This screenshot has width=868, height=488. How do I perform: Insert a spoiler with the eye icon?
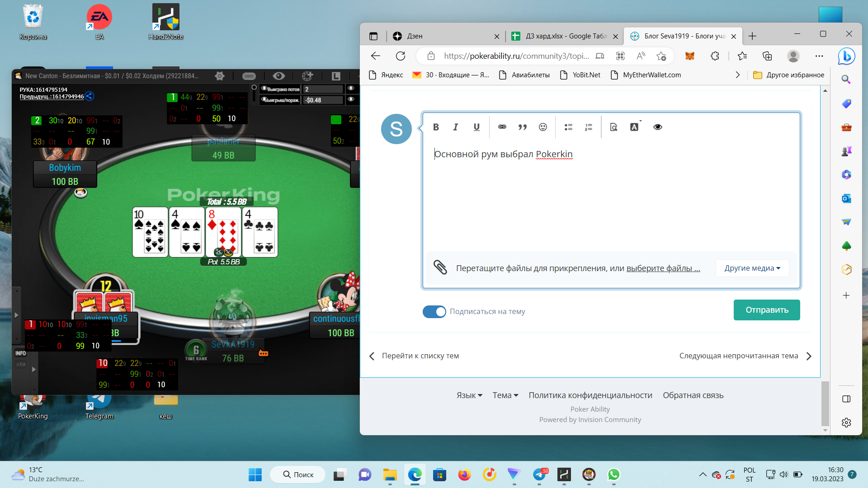click(x=658, y=127)
